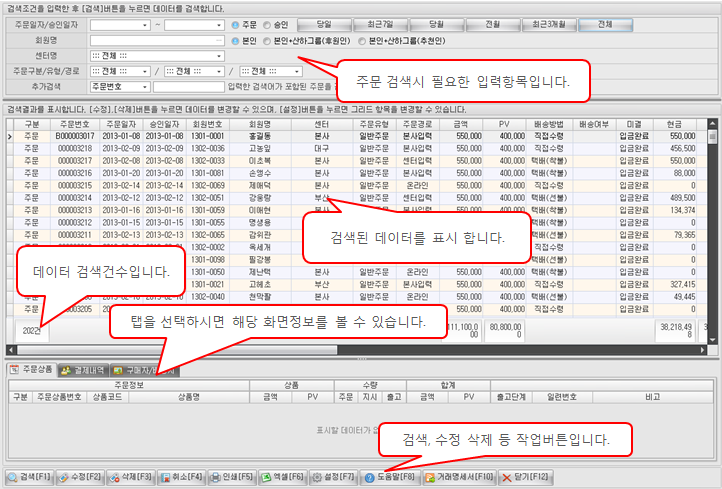Click the 취소[F4] cancel button

(181, 477)
